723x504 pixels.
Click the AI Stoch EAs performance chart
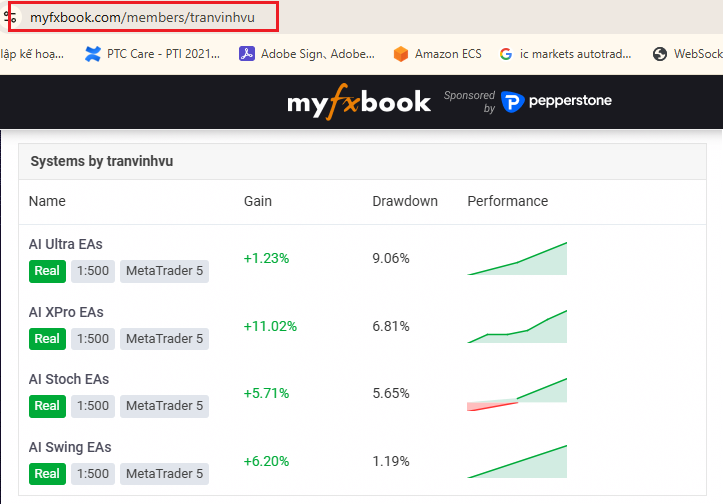[517, 394]
